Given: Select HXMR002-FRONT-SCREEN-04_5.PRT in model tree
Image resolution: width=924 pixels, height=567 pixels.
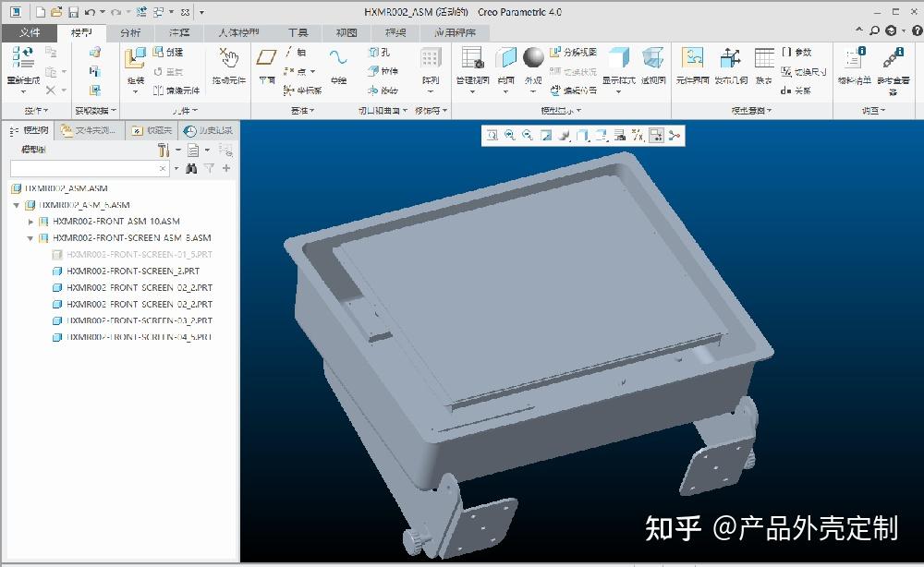Looking at the screenshot, I should (140, 337).
